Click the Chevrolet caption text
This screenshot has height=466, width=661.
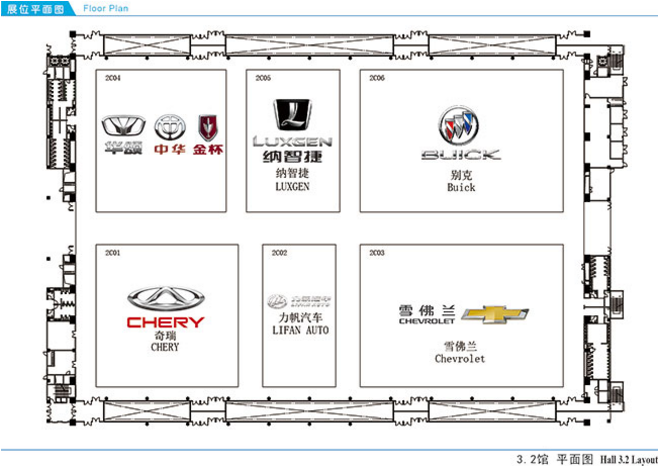pos(460,359)
